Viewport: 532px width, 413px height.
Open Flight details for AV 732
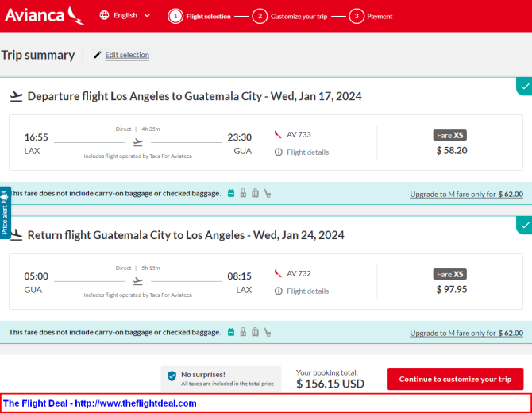308,291
